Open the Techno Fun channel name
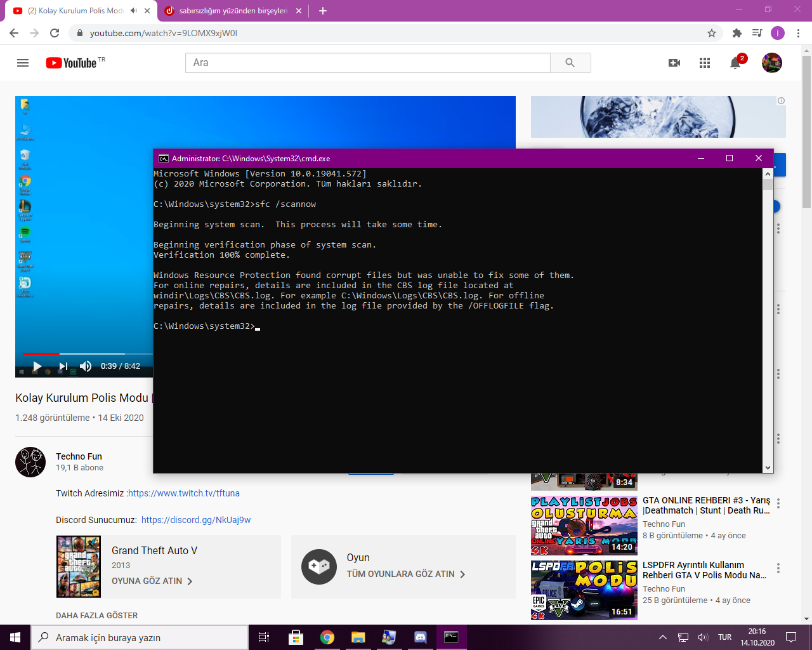Image resolution: width=812 pixels, height=650 pixels. pyautogui.click(x=79, y=456)
